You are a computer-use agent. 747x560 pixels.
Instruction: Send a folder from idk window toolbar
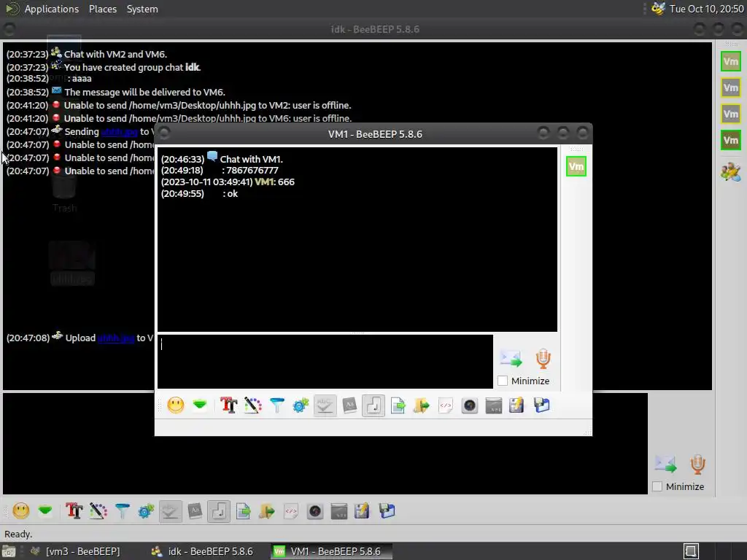tap(267, 511)
